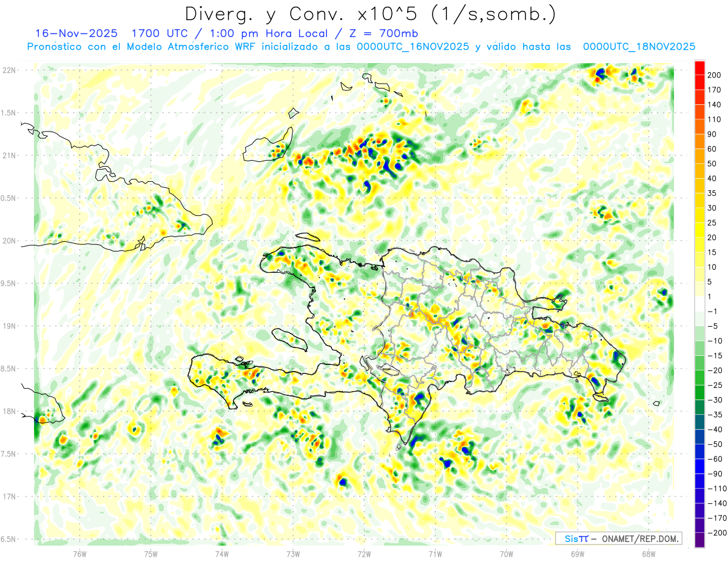This screenshot has height=562, width=728.
Task: Click the purple bottom segment of color scale
Action: [x=699, y=540]
